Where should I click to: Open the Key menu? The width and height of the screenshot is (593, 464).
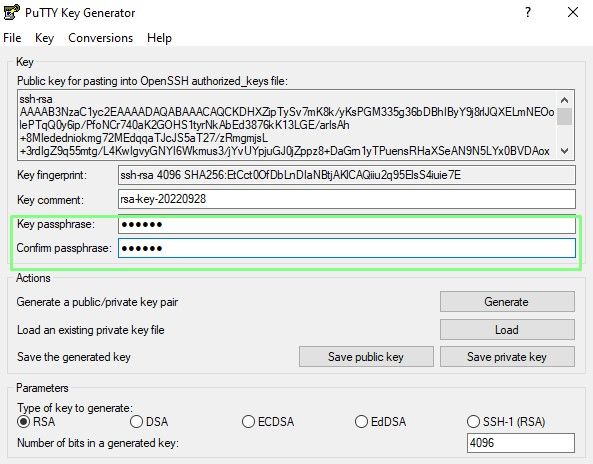point(44,38)
